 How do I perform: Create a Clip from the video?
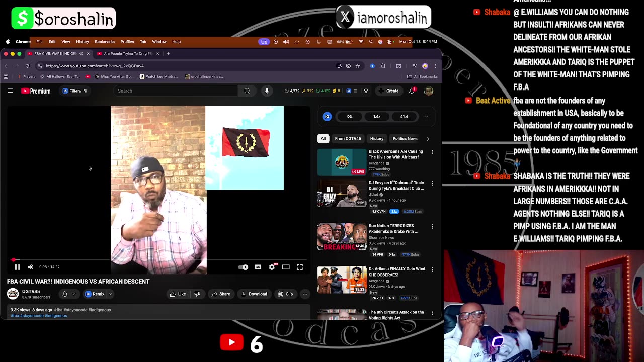coord(285,294)
